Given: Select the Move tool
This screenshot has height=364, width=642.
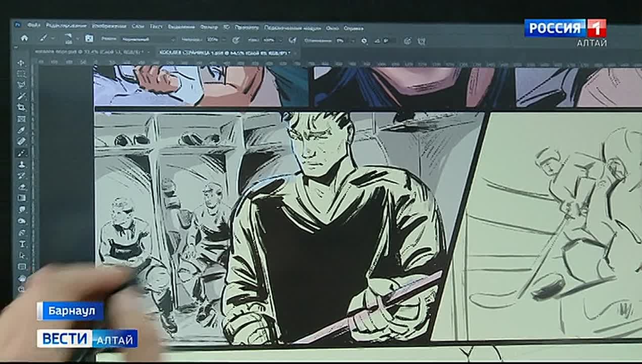Looking at the screenshot, I should tap(21, 63).
